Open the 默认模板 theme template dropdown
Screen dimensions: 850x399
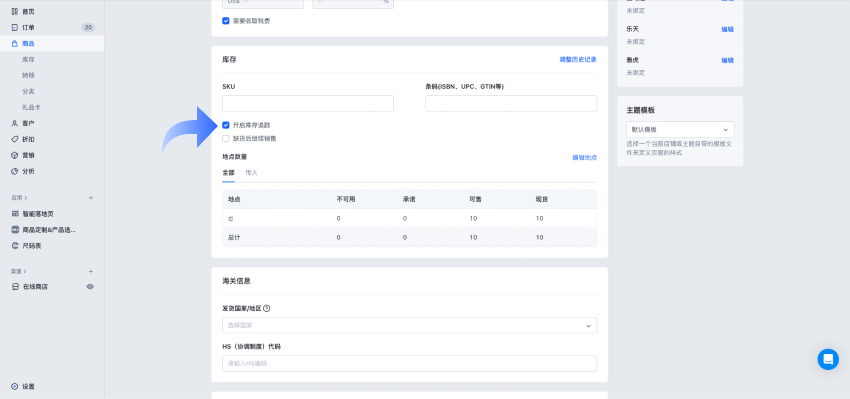pyautogui.click(x=680, y=130)
